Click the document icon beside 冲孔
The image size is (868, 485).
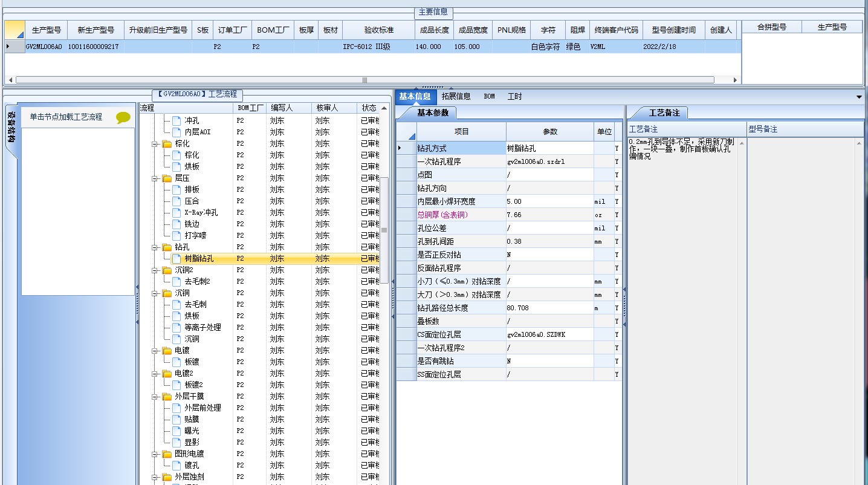point(177,120)
